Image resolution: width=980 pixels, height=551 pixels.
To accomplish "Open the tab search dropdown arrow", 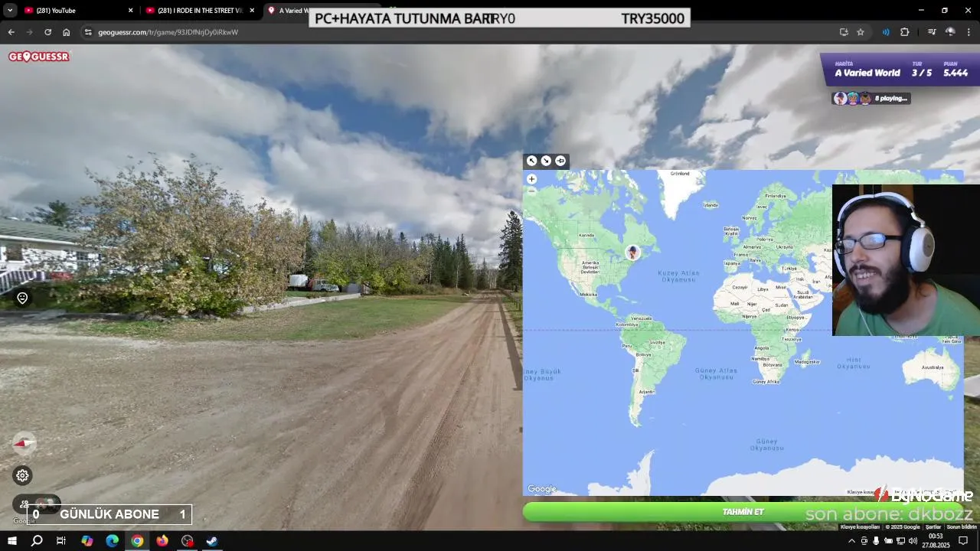I will [x=10, y=11].
